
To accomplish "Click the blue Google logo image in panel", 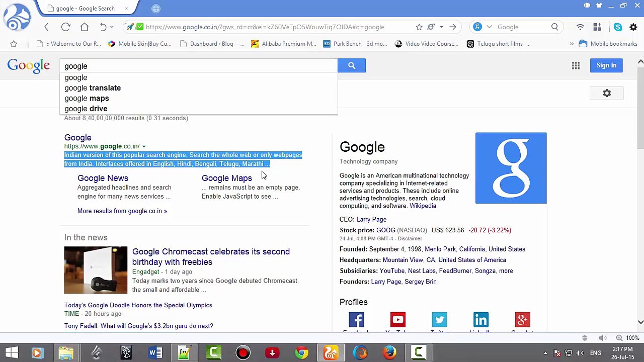I will (511, 168).
